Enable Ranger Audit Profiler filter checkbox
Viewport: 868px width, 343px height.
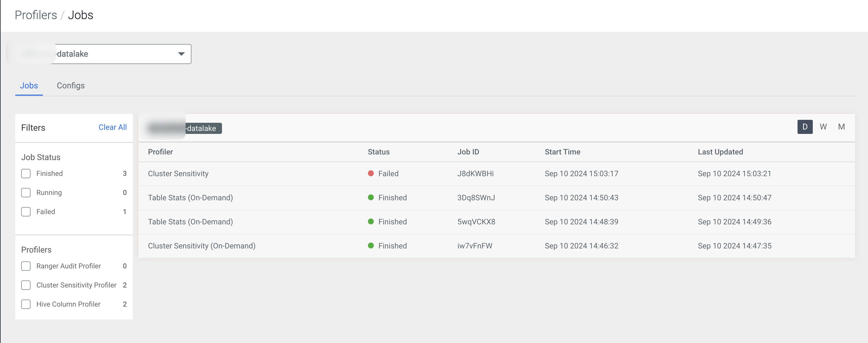[x=26, y=266]
